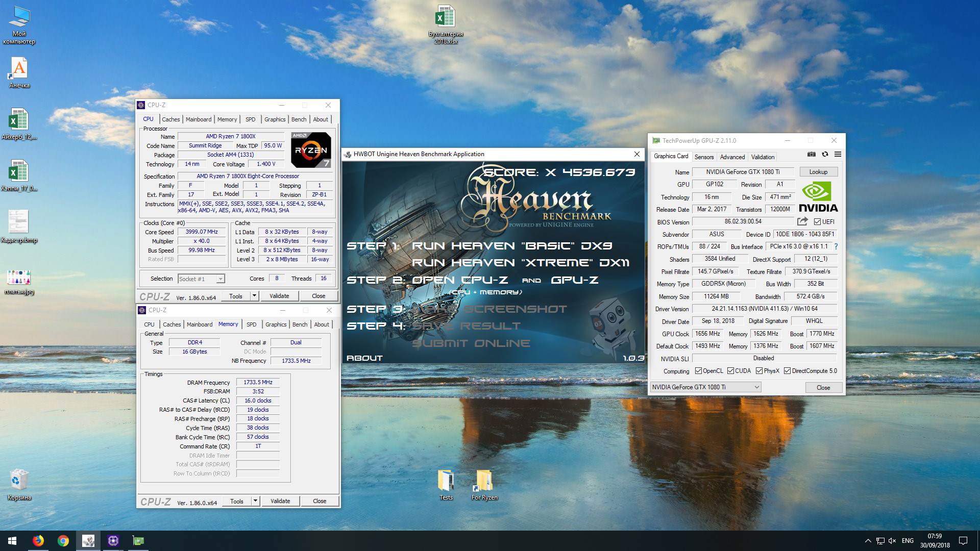Show hidden tray icons chevron
The image size is (980, 551).
[868, 541]
